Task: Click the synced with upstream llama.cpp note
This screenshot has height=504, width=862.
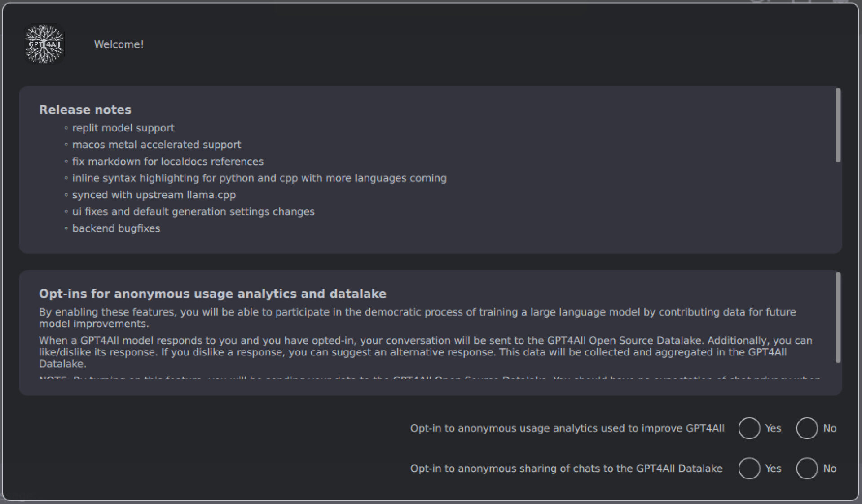Action: (154, 195)
